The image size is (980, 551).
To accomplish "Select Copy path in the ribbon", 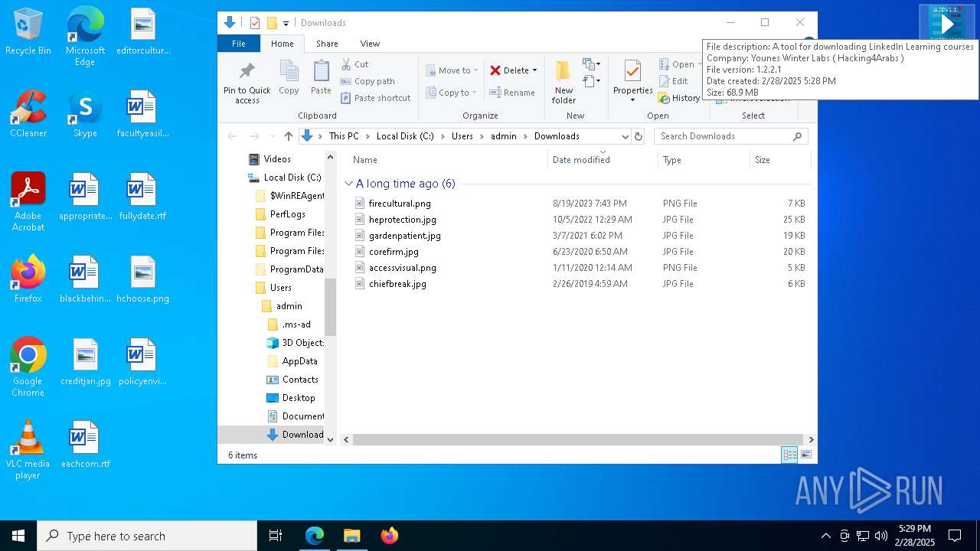I will (367, 81).
